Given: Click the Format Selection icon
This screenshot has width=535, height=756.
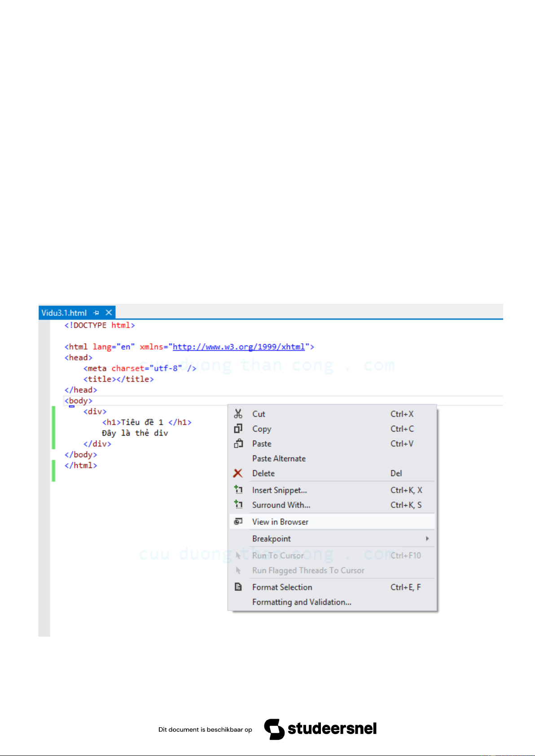Looking at the screenshot, I should point(238,587).
